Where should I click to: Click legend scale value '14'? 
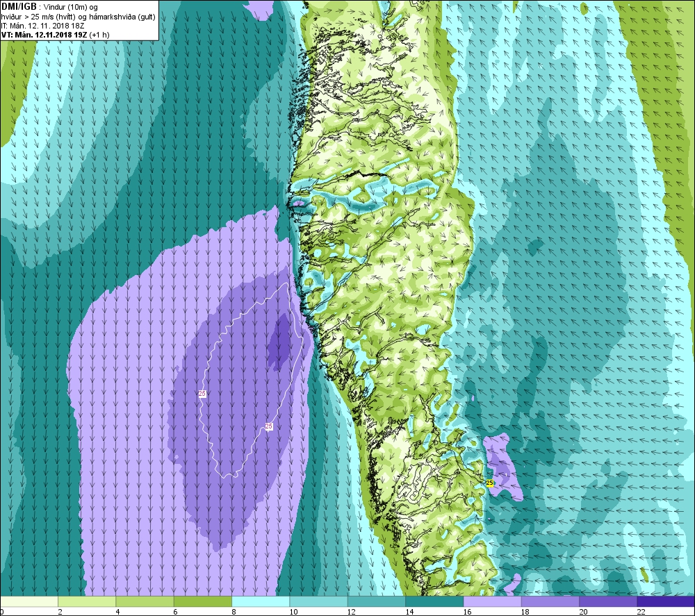(x=409, y=612)
